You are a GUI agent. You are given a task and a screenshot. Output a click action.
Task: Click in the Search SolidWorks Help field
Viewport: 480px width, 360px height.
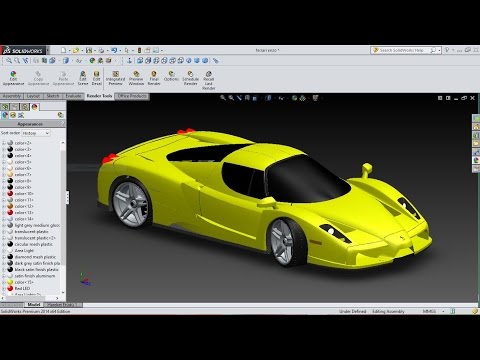(x=401, y=50)
